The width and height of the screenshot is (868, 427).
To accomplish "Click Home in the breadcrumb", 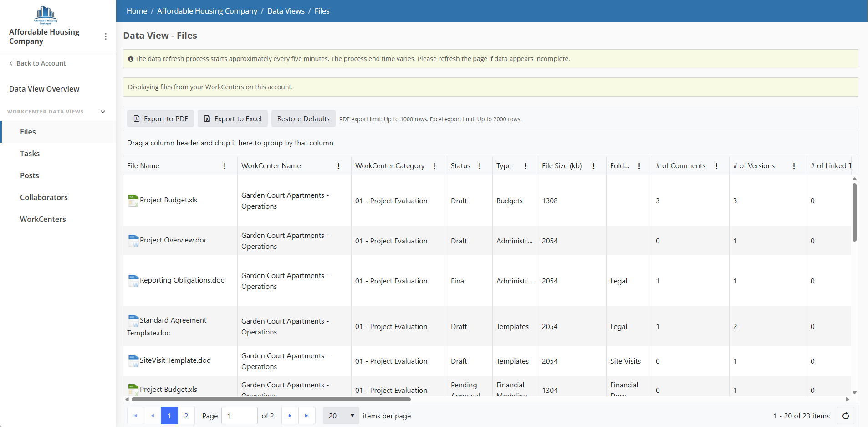I will pos(137,11).
